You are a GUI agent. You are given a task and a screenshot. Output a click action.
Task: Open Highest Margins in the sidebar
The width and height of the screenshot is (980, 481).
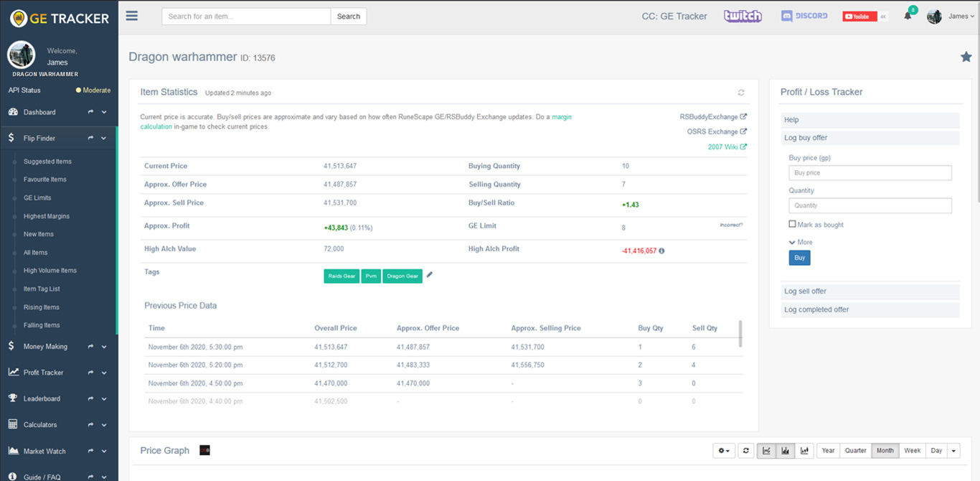pyautogui.click(x=46, y=216)
